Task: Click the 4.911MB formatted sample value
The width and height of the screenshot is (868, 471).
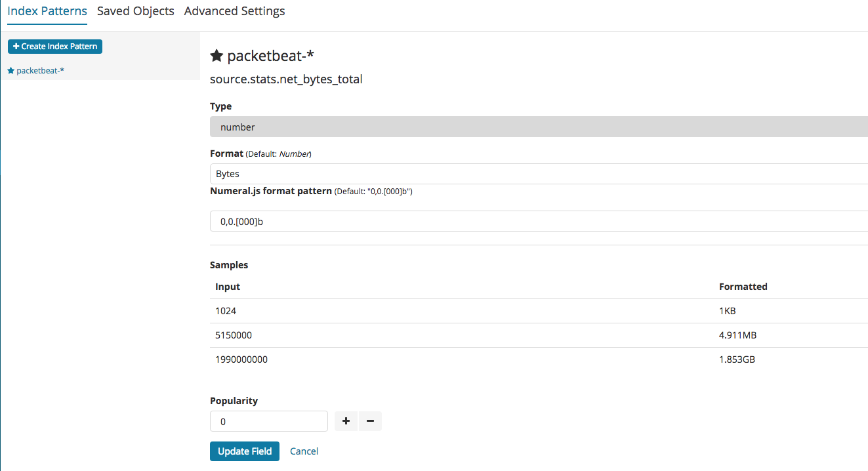Action: (x=737, y=335)
